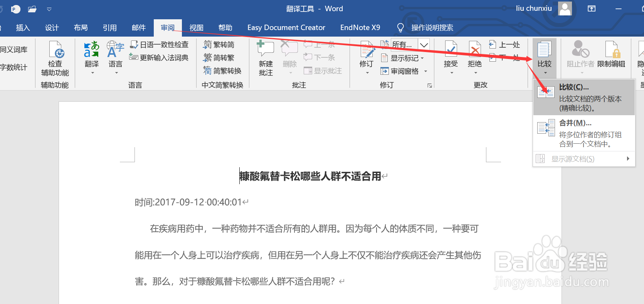Open ribbon display options
The width and height of the screenshot is (644, 304).
(x=592, y=8)
